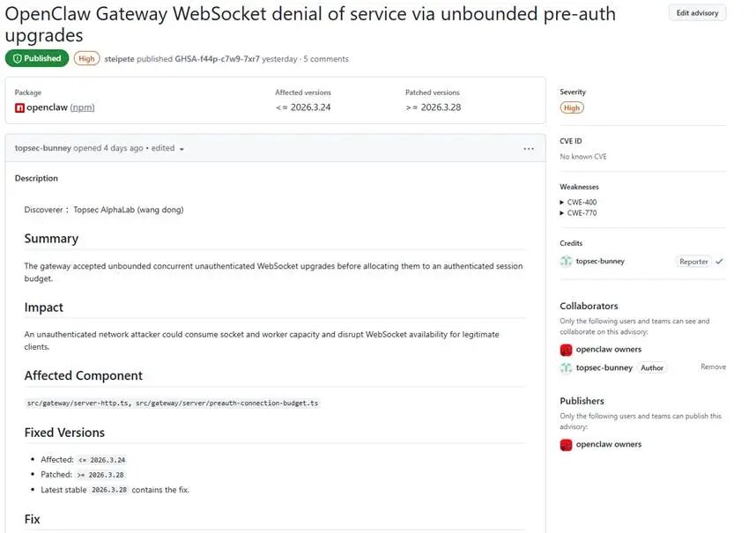Open the steipete profile link
Viewport: 756px width, 533px height.
(121, 59)
